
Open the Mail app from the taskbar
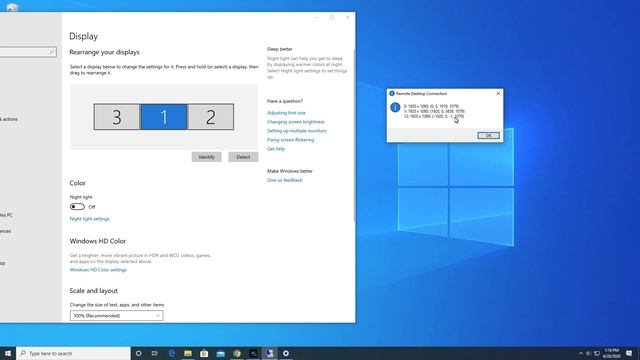click(220, 353)
